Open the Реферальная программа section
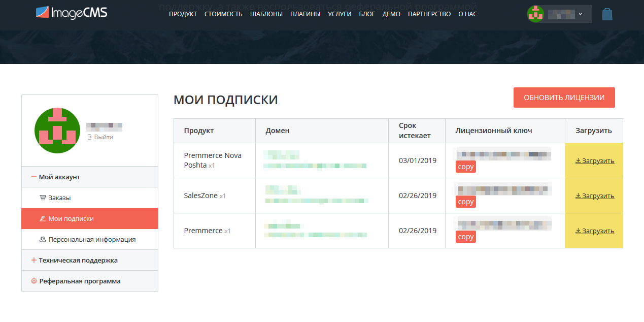The image size is (644, 322). point(90,281)
